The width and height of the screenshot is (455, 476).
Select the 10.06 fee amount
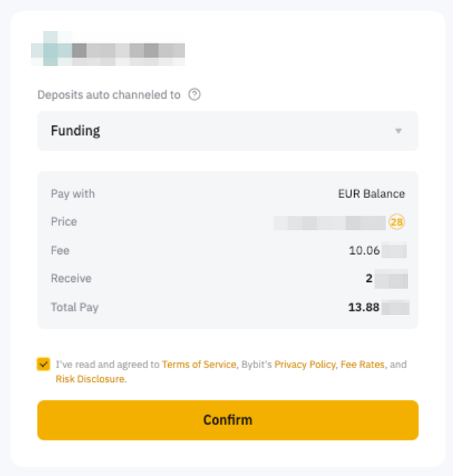(365, 251)
